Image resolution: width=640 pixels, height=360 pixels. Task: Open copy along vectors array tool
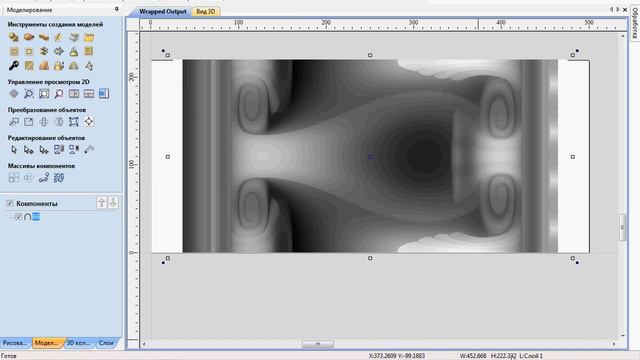click(44, 178)
